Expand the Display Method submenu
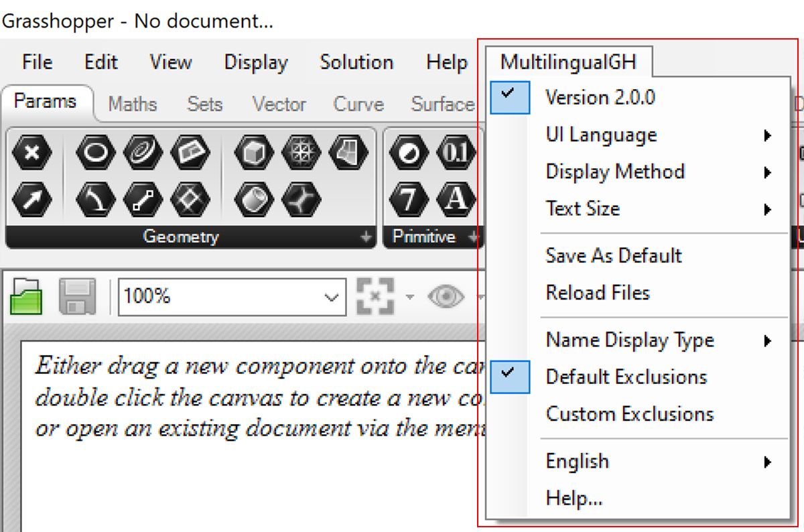The width and height of the screenshot is (804, 532). (639, 172)
